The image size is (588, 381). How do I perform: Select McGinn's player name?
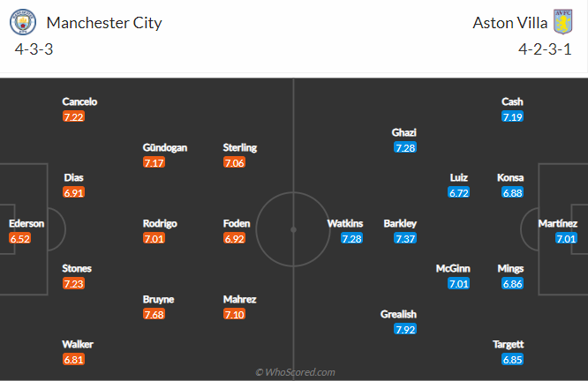click(x=453, y=269)
